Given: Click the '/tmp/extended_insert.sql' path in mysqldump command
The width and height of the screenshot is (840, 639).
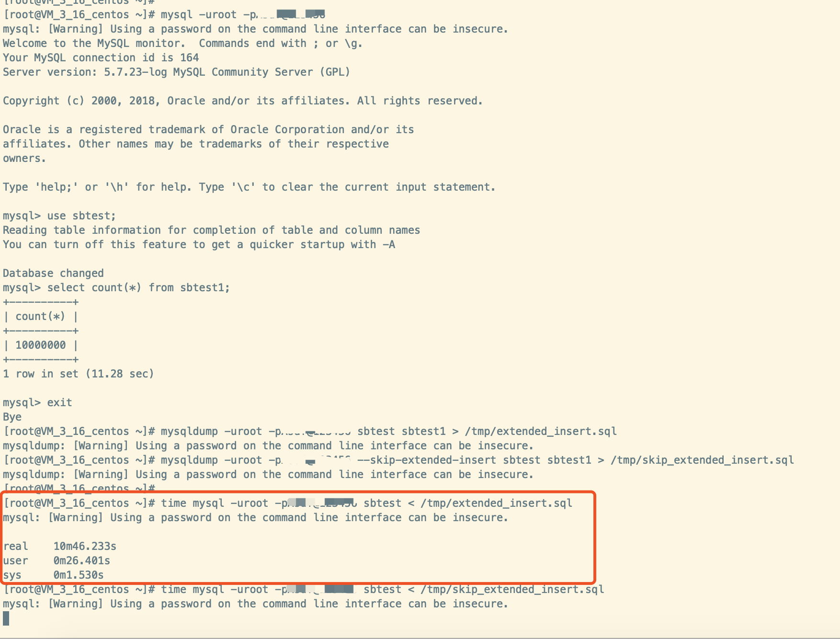Looking at the screenshot, I should pos(541,431).
